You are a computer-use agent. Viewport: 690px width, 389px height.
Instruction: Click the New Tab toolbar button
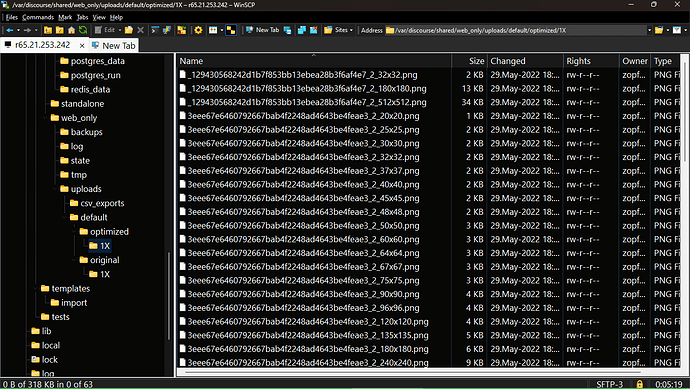tap(263, 30)
